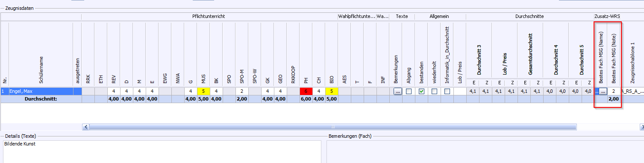Open ellipsis button for Bestes Fach MSG (Name)
The height and width of the screenshot is (163, 644).
coord(603,91)
